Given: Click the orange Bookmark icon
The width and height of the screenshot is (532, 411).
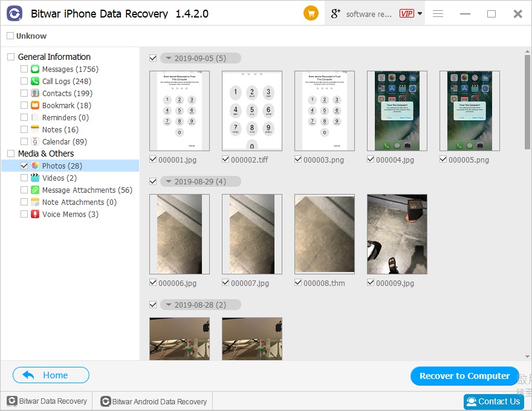Looking at the screenshot, I should (x=35, y=105).
